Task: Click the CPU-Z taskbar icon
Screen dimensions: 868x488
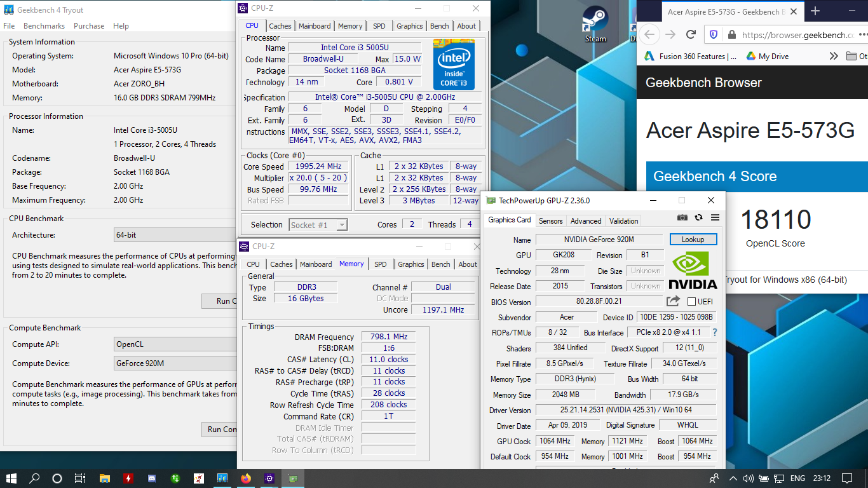Action: (269, 478)
